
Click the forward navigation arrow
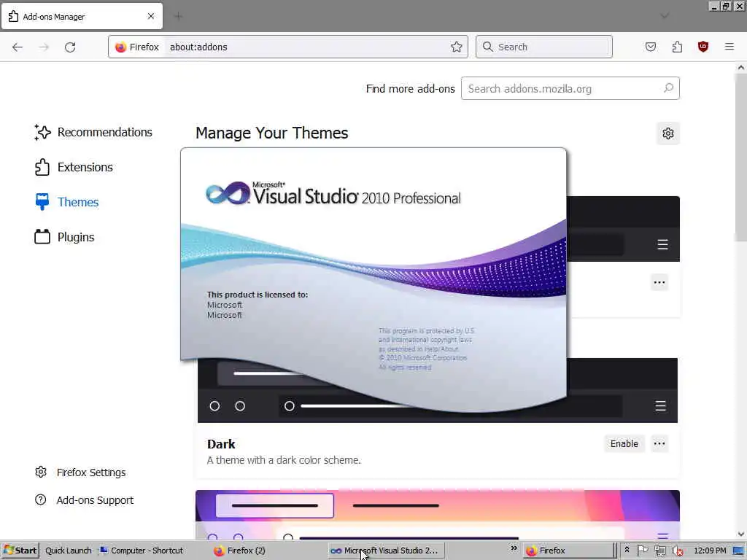pyautogui.click(x=44, y=47)
